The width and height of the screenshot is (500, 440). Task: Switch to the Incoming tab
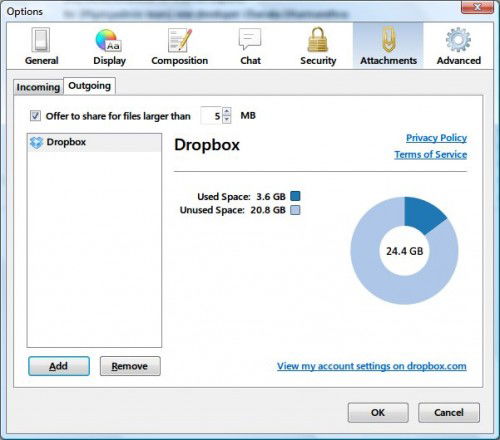coord(38,87)
